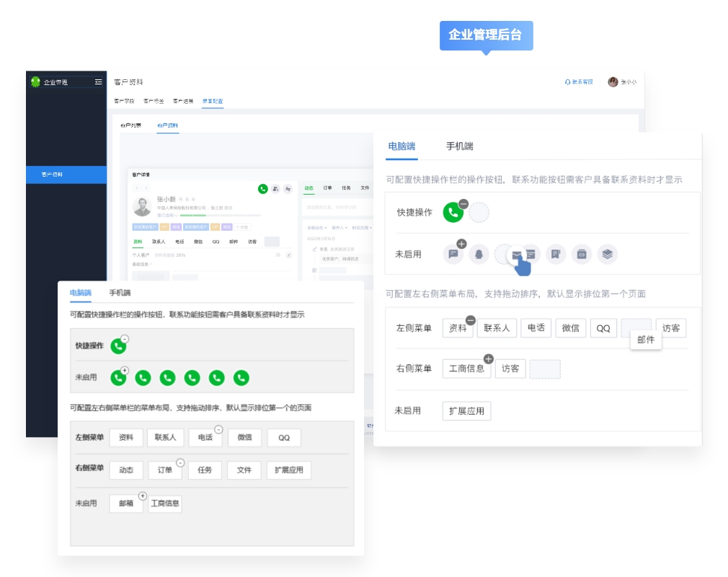Click the 联系客服 headset icon

click(568, 82)
